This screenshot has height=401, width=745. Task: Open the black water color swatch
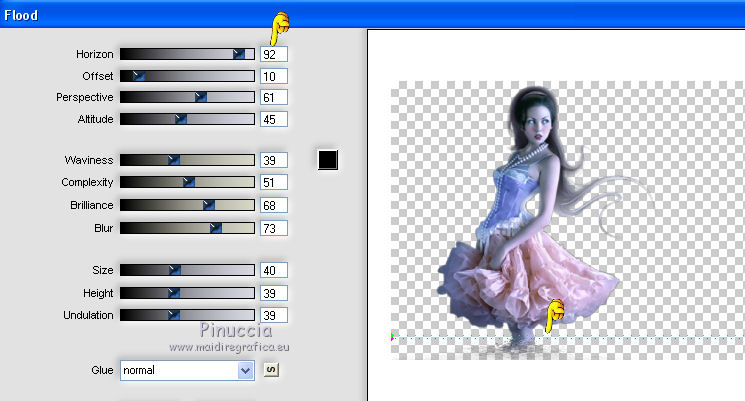[x=328, y=160]
